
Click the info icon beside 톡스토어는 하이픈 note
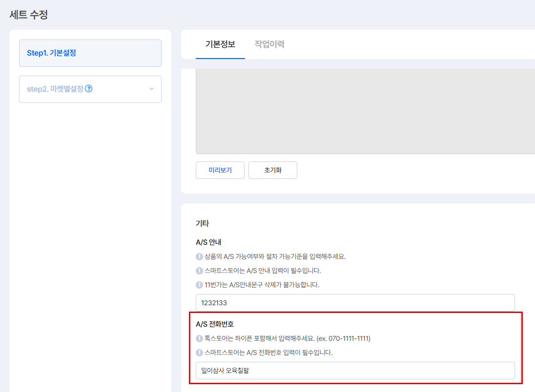tap(199, 338)
